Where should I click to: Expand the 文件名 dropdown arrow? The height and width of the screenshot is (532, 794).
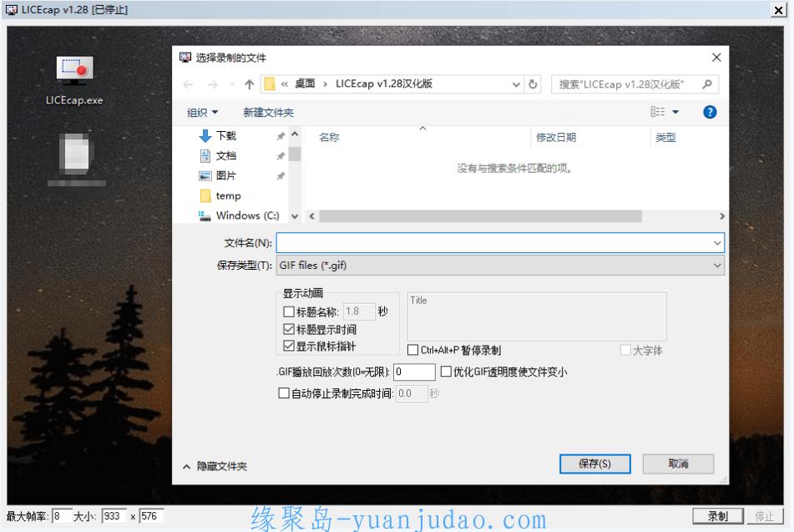(x=717, y=243)
